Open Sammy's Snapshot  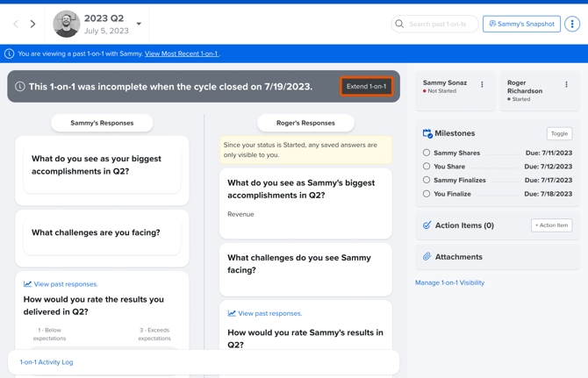(521, 25)
